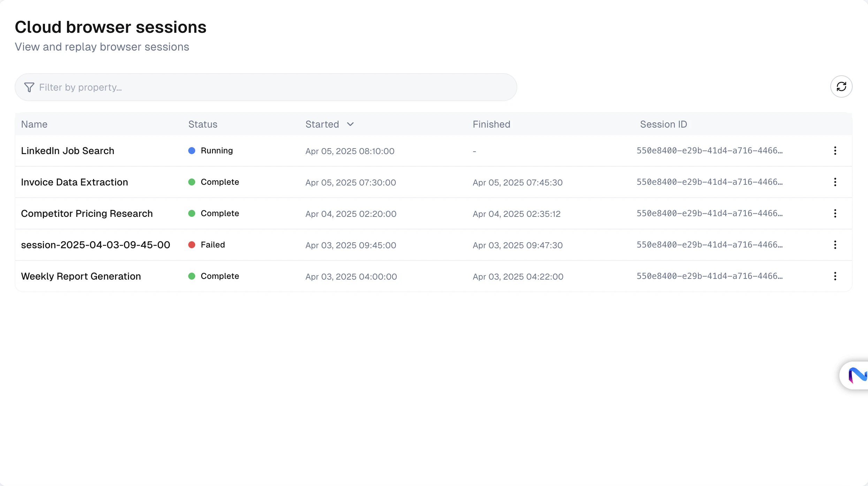Open the kebab menu for session-2025-04-03-09-45-00
The image size is (868, 486).
click(x=835, y=245)
